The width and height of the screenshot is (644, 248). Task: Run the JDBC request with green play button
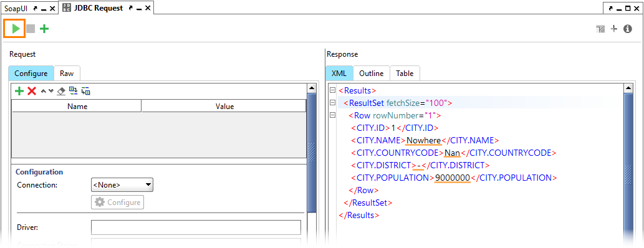pyautogui.click(x=15, y=29)
